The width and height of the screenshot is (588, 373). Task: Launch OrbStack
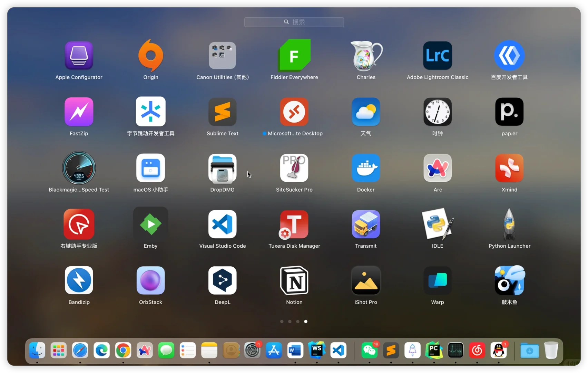(x=151, y=280)
